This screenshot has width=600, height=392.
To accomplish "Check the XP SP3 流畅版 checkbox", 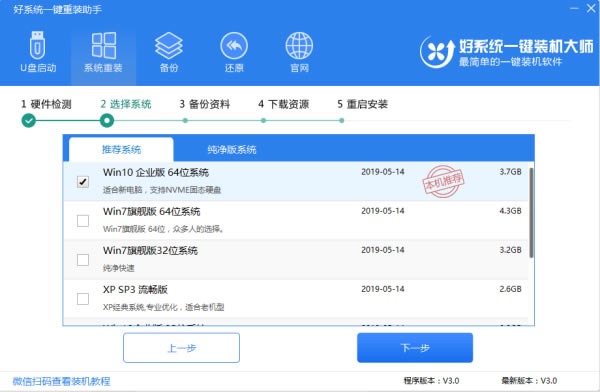I will click(x=83, y=299).
